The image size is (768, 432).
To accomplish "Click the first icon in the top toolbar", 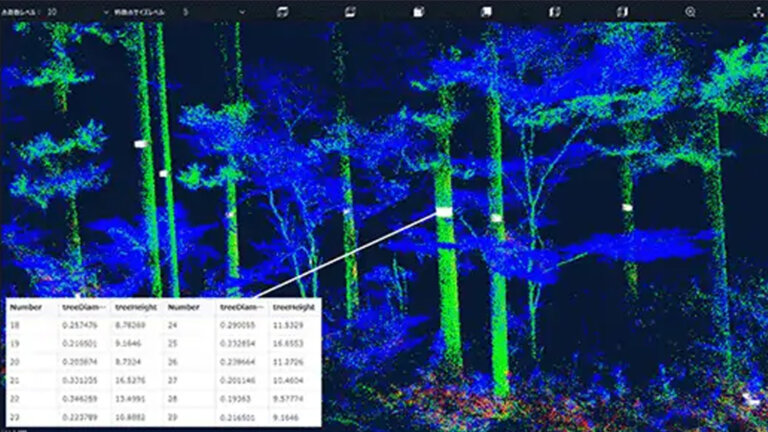I will (x=281, y=11).
